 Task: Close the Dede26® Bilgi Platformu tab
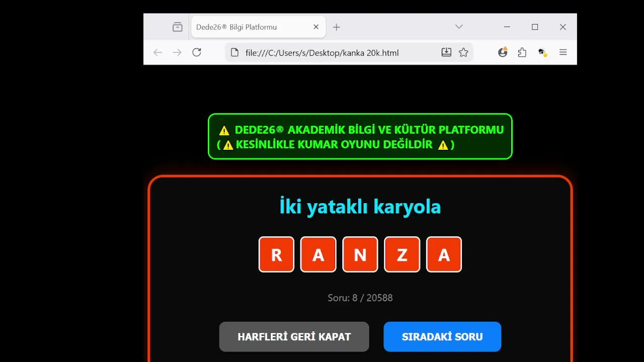(x=316, y=27)
